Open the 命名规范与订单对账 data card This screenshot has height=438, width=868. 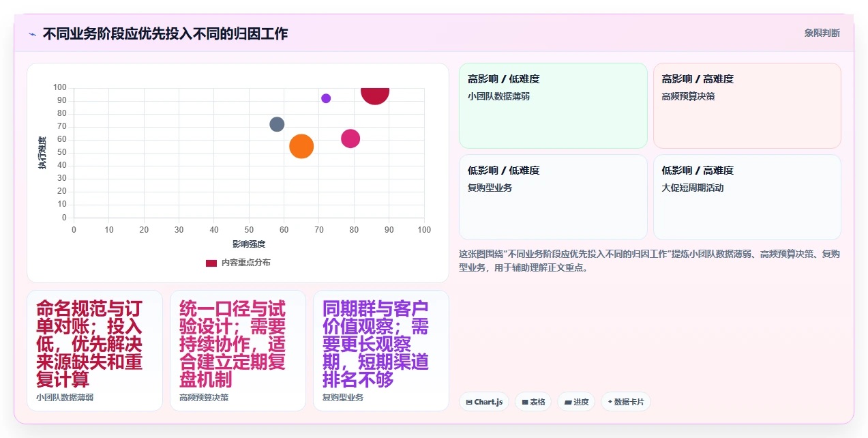[x=95, y=351]
